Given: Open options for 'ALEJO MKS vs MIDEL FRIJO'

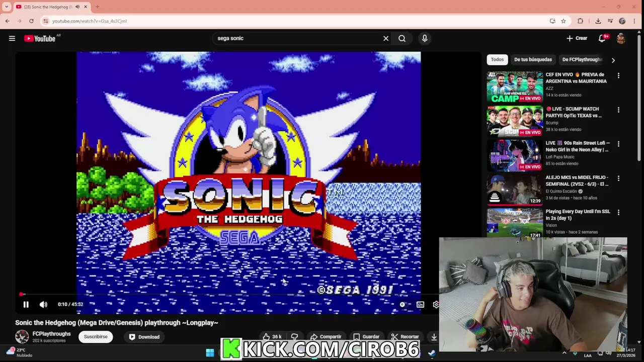Looking at the screenshot, I should pos(618,178).
